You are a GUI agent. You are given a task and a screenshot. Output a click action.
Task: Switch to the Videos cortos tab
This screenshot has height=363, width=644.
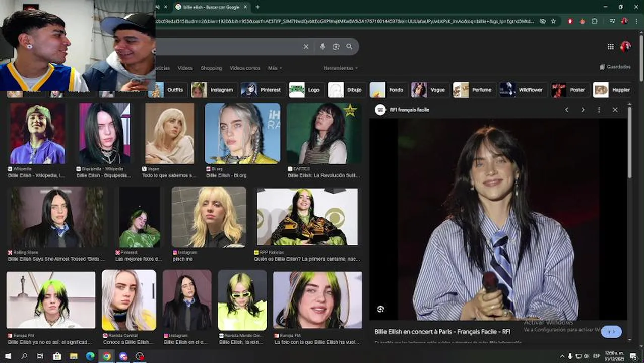point(245,68)
